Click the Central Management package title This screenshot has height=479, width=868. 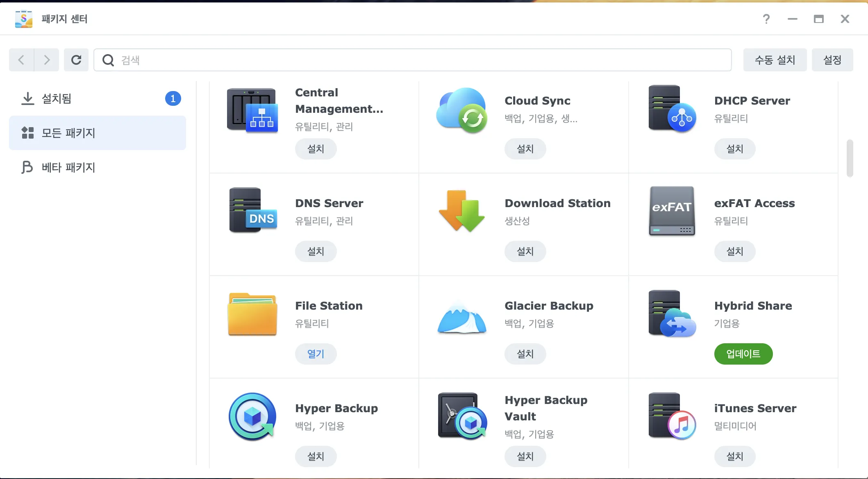(x=339, y=101)
